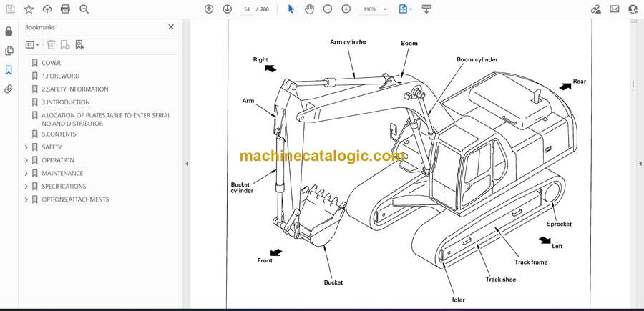Image resolution: width=644 pixels, height=311 pixels.
Task: Select the SPECIFICATIONS bookmark label
Action: (x=64, y=187)
